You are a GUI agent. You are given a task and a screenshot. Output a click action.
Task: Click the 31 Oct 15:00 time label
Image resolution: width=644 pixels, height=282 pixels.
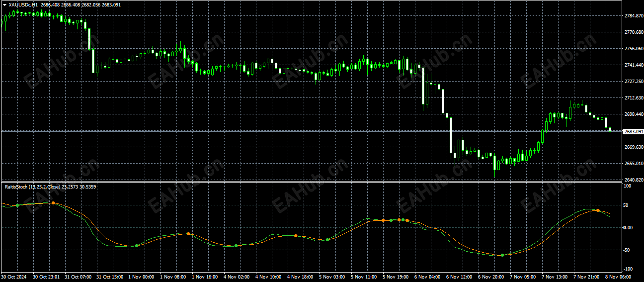pyautogui.click(x=110, y=277)
